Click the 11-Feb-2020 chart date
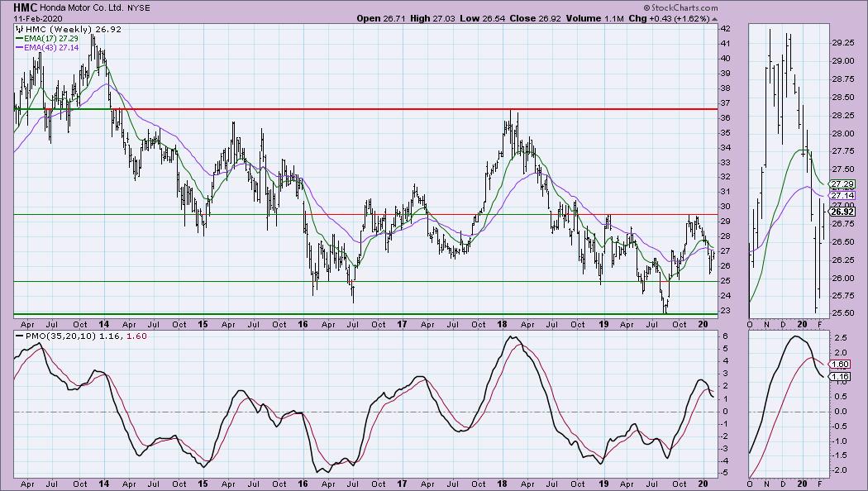Screen dimensions: 868x491 [38, 18]
